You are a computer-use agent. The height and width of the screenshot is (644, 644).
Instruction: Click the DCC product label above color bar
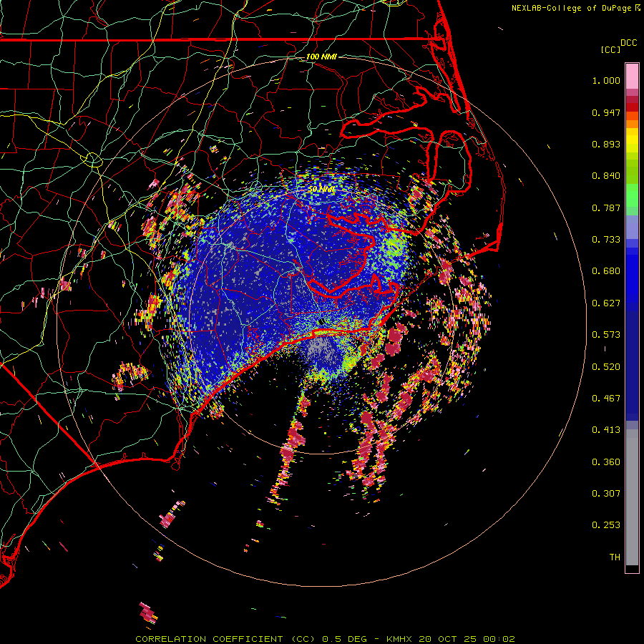[628, 43]
